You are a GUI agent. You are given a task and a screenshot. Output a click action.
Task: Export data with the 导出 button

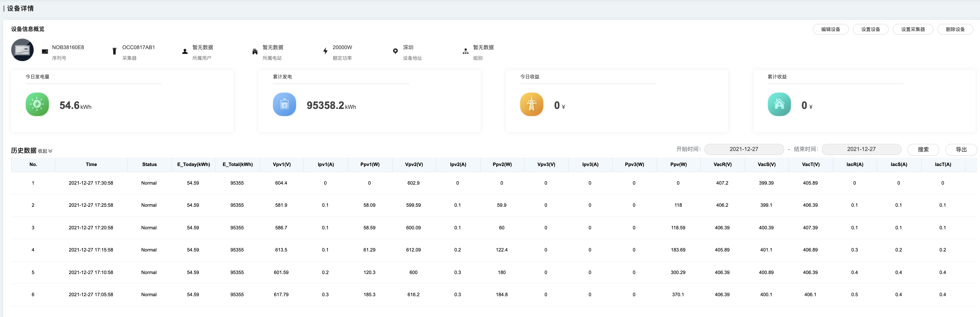pos(961,150)
